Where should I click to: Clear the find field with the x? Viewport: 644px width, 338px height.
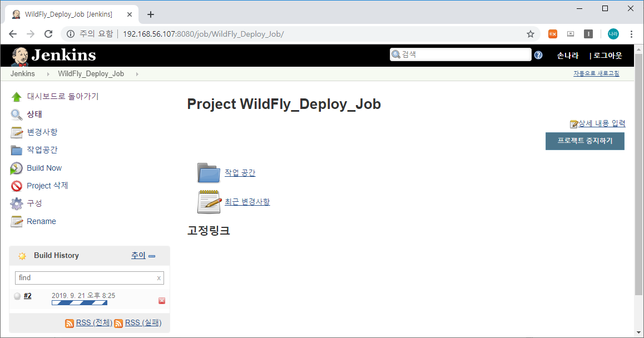(x=159, y=279)
